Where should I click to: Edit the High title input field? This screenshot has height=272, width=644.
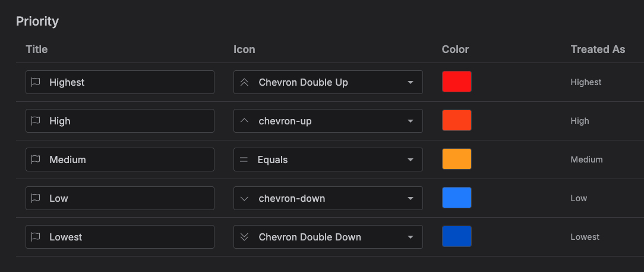tap(120, 121)
